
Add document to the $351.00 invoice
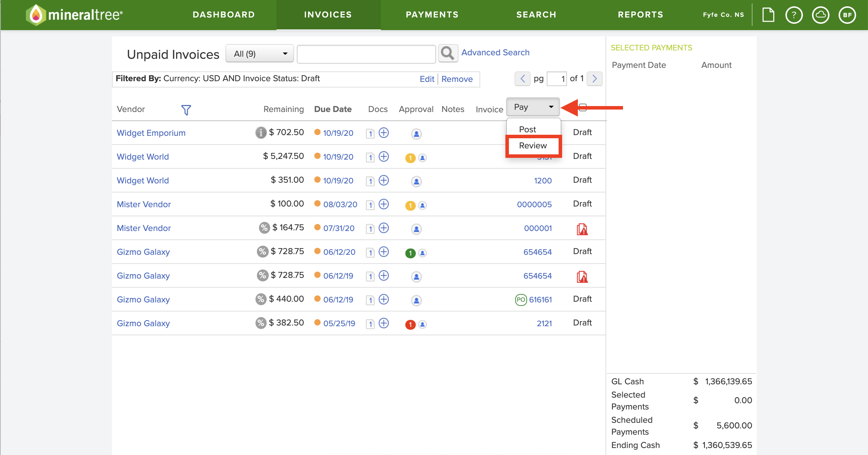(384, 180)
